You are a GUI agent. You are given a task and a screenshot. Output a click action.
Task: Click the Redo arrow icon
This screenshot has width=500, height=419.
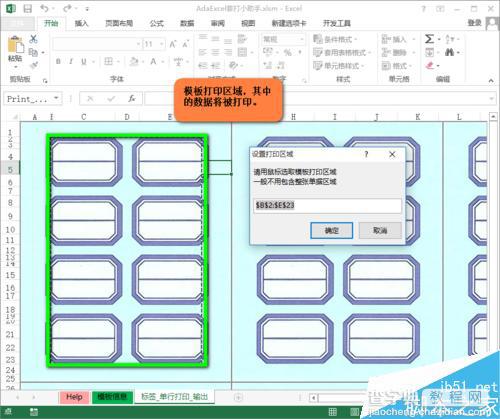click(68, 8)
